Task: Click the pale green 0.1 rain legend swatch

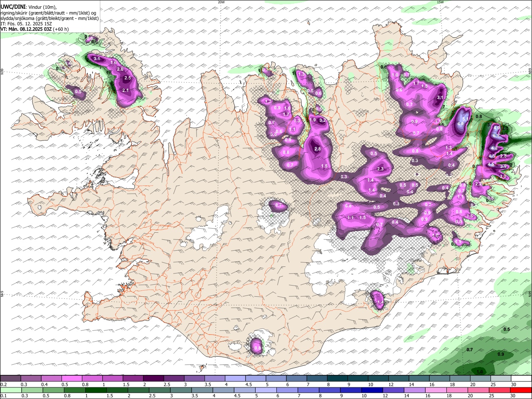Action: [11, 390]
